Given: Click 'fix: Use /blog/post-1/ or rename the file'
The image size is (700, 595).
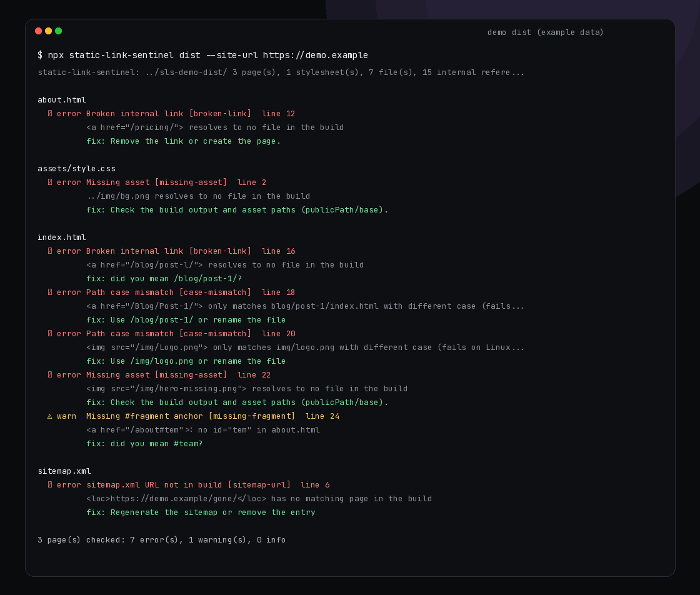Looking at the screenshot, I should click(x=186, y=320).
